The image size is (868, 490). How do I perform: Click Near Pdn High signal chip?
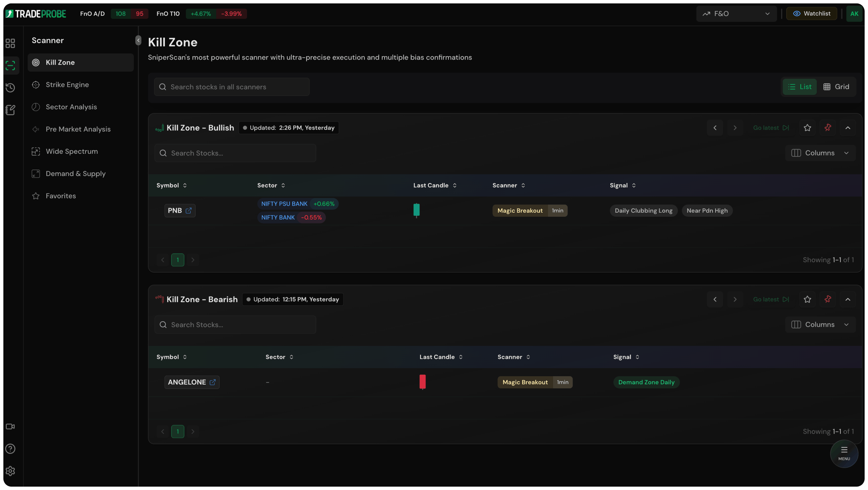pos(707,211)
